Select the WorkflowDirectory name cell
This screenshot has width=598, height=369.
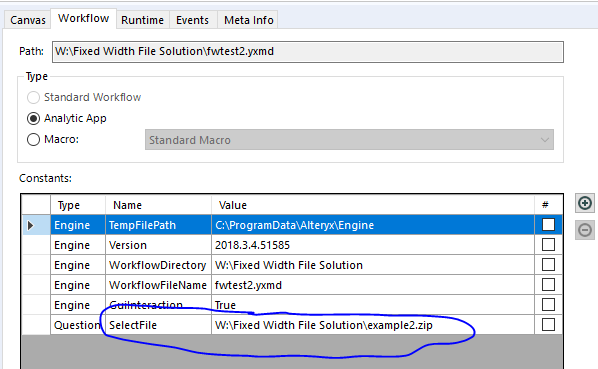pyautogui.click(x=158, y=265)
